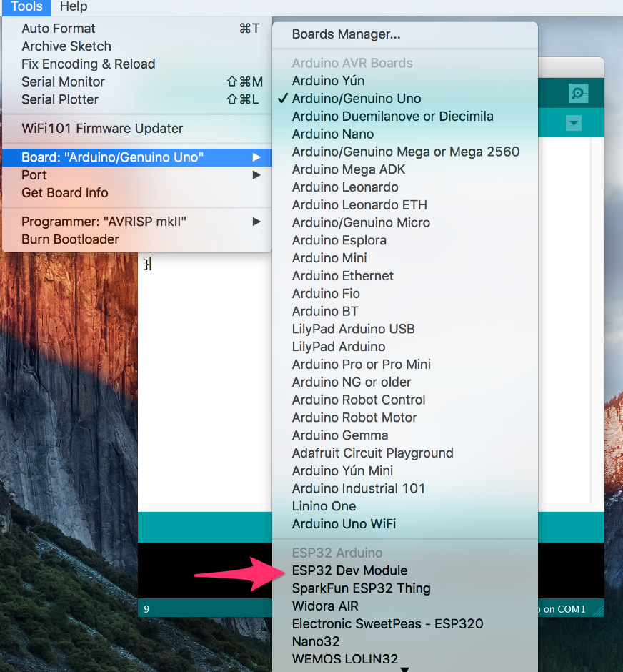The height and width of the screenshot is (672, 623).
Task: Open Boards Manager...
Action: point(405,34)
